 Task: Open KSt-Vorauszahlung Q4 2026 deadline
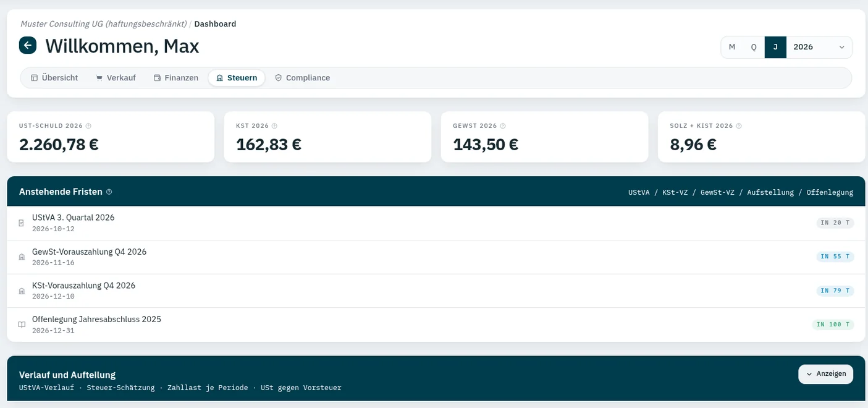(x=436, y=291)
